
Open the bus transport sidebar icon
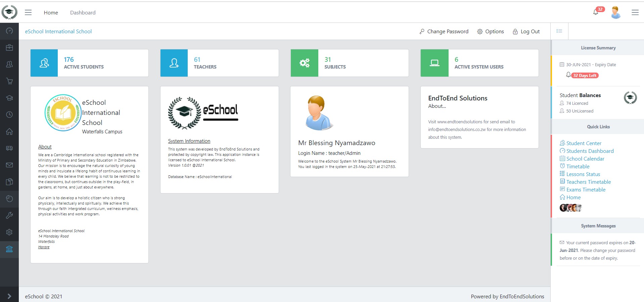(9, 148)
